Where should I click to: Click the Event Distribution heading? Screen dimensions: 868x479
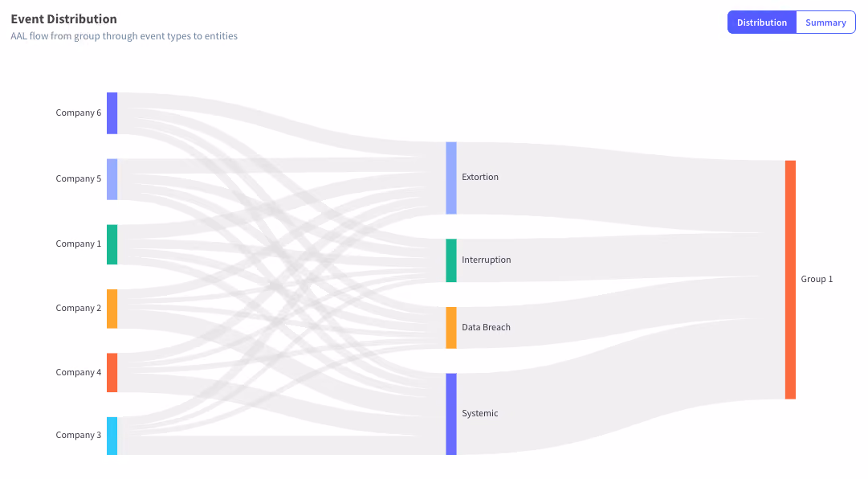pos(63,18)
